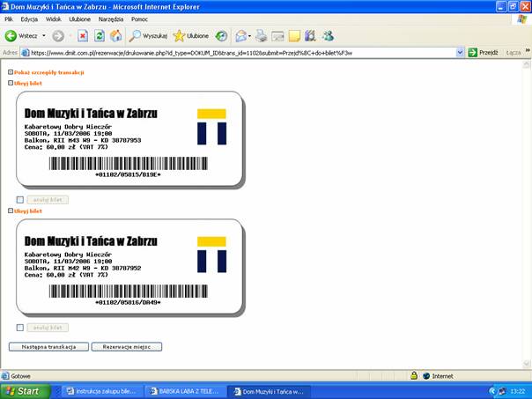Open Wyszukaj search in toolbar
This screenshot has width=532, height=399.
click(x=148, y=36)
